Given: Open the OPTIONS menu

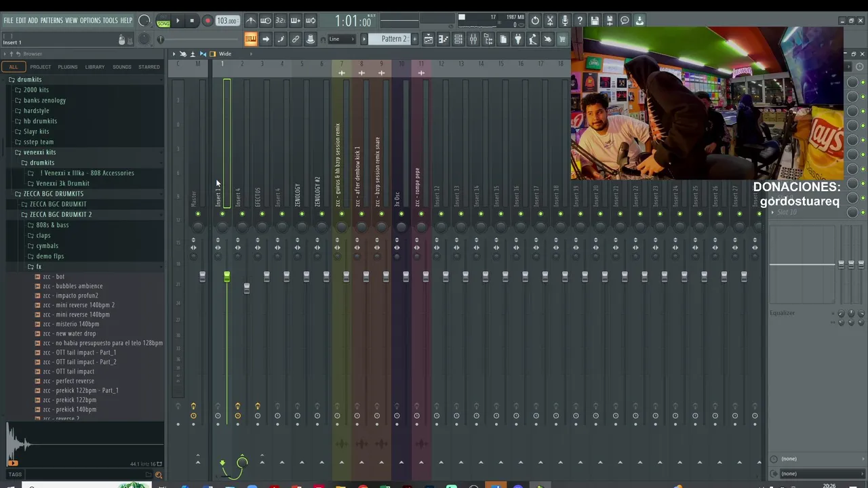Looking at the screenshot, I should pyautogui.click(x=90, y=20).
